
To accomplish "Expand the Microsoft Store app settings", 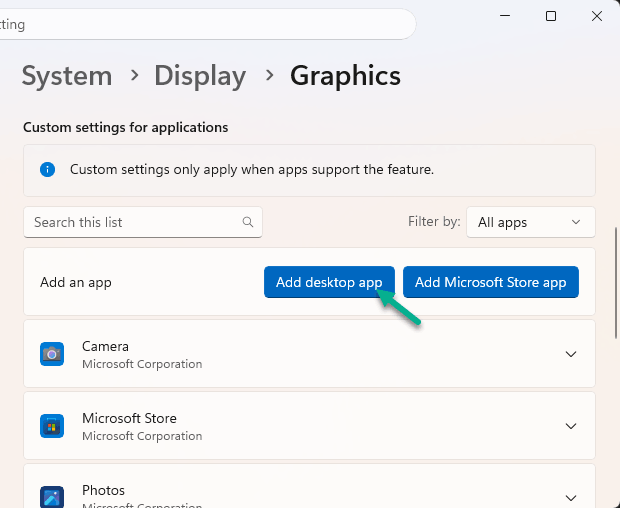I will 571,426.
